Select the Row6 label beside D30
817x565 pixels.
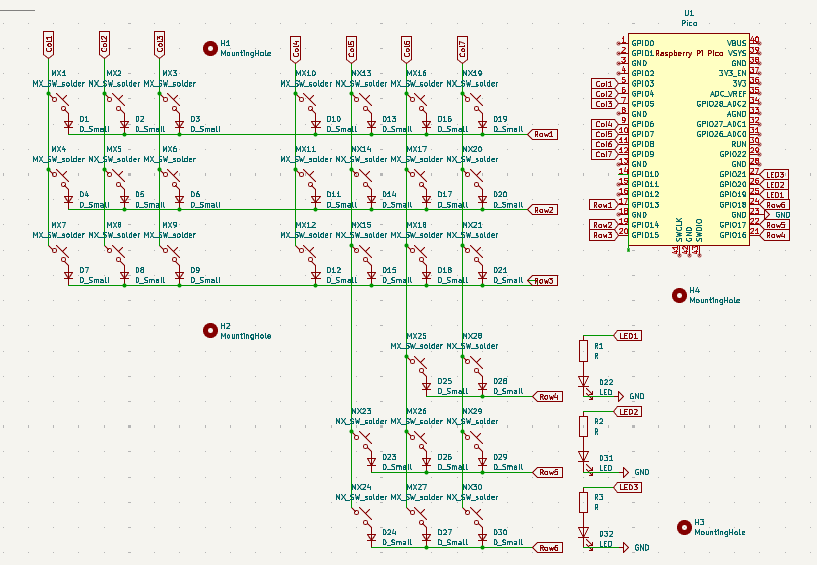(x=549, y=548)
